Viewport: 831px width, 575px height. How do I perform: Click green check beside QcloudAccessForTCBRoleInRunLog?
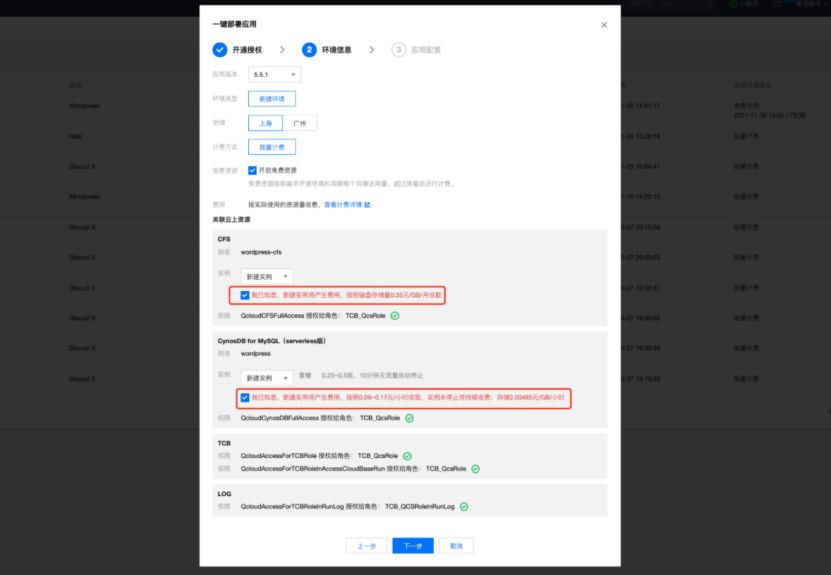coord(464,507)
